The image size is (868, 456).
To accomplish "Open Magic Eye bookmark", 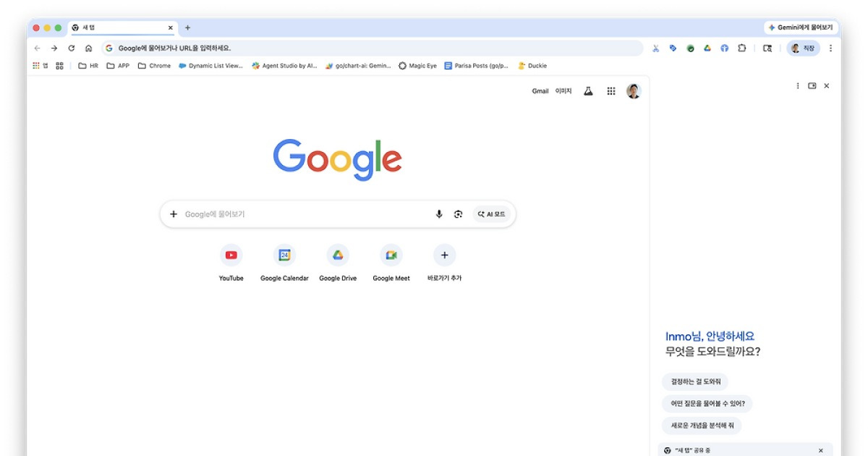I will point(418,66).
